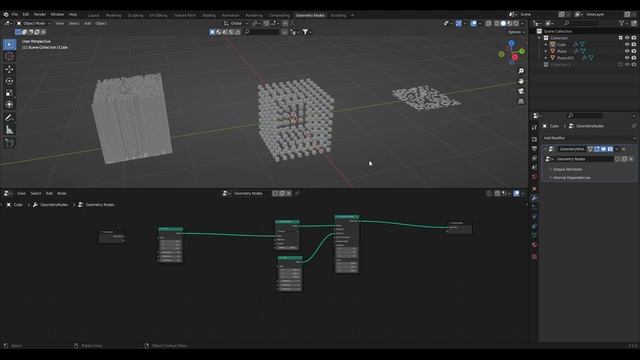Open the Add Modifier dropdown
This screenshot has height=360, width=640.
(x=589, y=138)
